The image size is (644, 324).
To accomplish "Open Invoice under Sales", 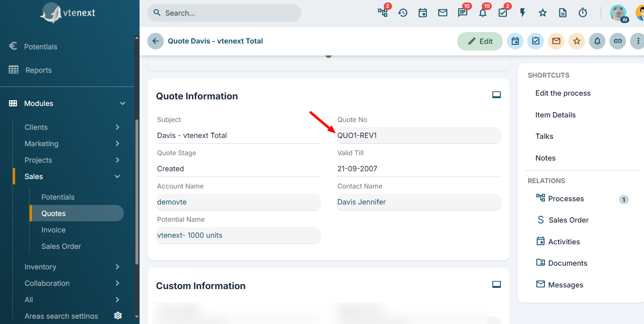I will pyautogui.click(x=53, y=230).
